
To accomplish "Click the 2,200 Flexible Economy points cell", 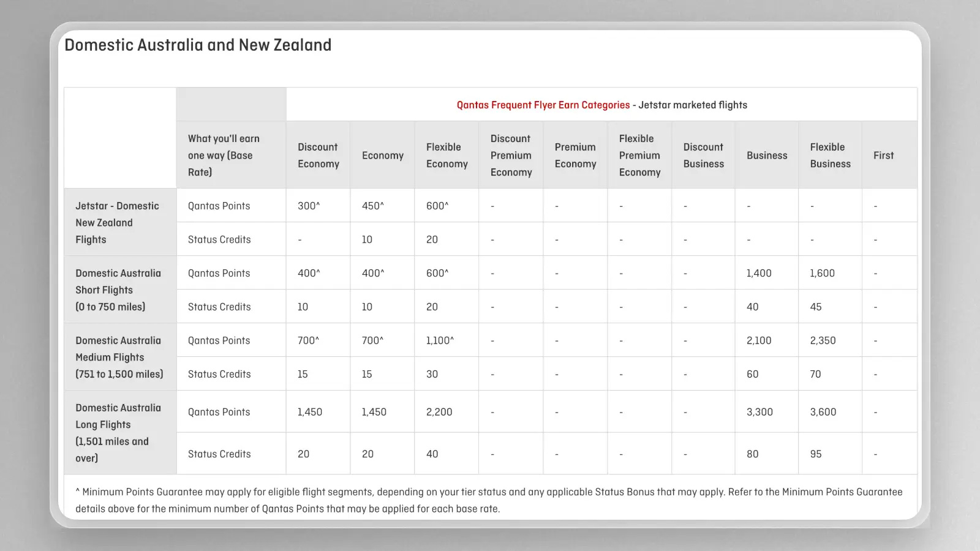I will click(447, 412).
